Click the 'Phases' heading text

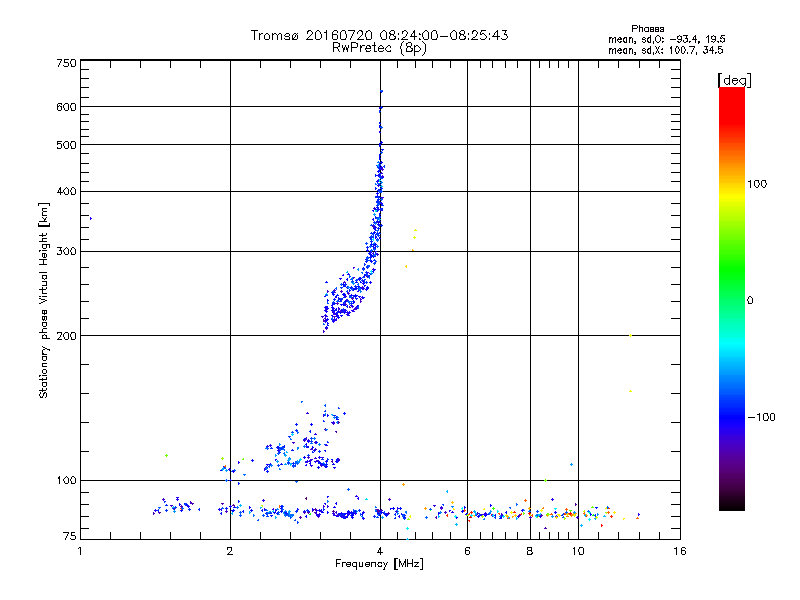click(647, 29)
